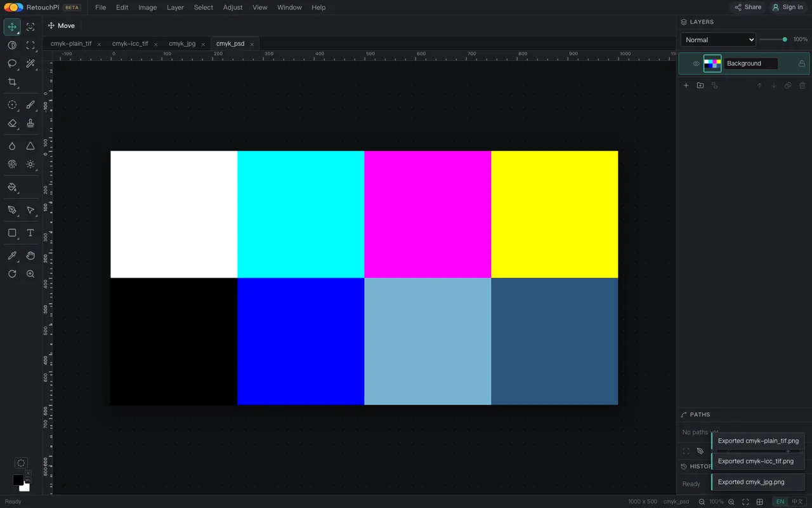
Task: Select the Paint Bucket tool
Action: [12, 187]
